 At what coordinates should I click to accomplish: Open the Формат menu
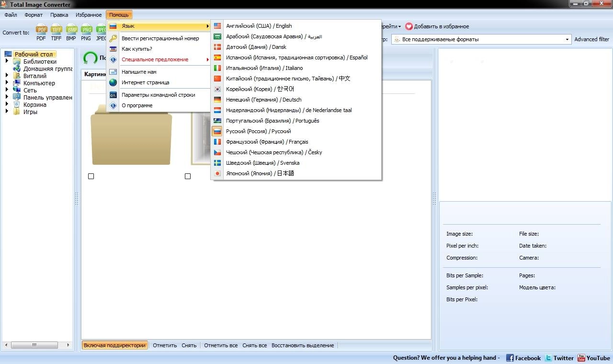pyautogui.click(x=34, y=15)
